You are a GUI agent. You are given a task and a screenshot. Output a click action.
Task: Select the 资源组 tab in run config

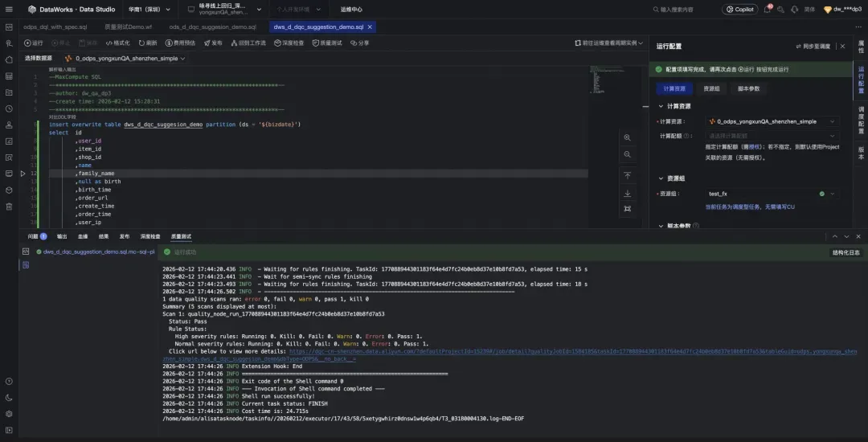click(711, 88)
